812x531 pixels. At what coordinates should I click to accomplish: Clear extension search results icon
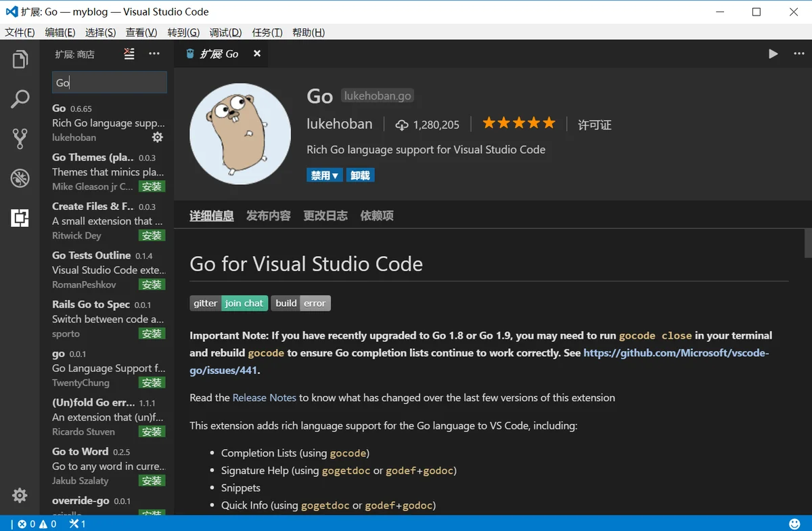(129, 54)
